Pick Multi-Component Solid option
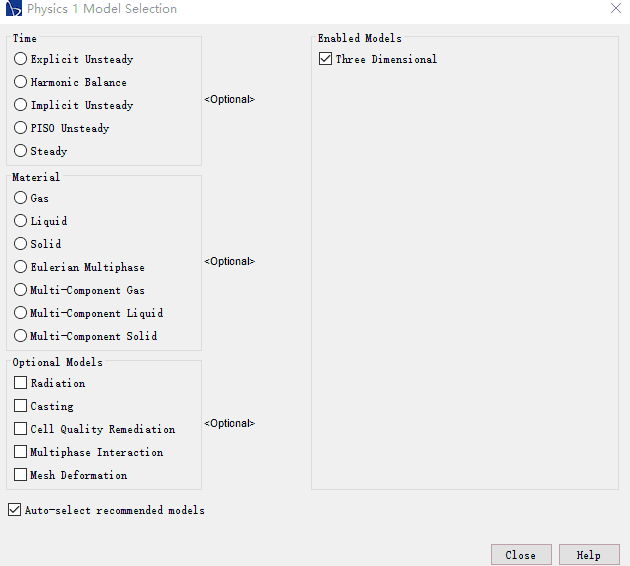The image size is (630, 566). [21, 336]
